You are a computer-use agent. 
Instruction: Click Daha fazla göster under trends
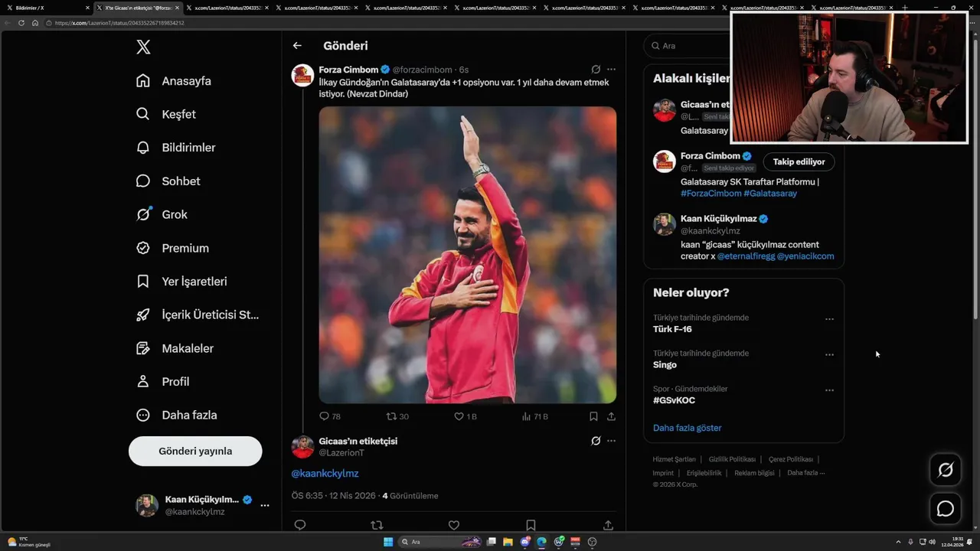pos(687,428)
